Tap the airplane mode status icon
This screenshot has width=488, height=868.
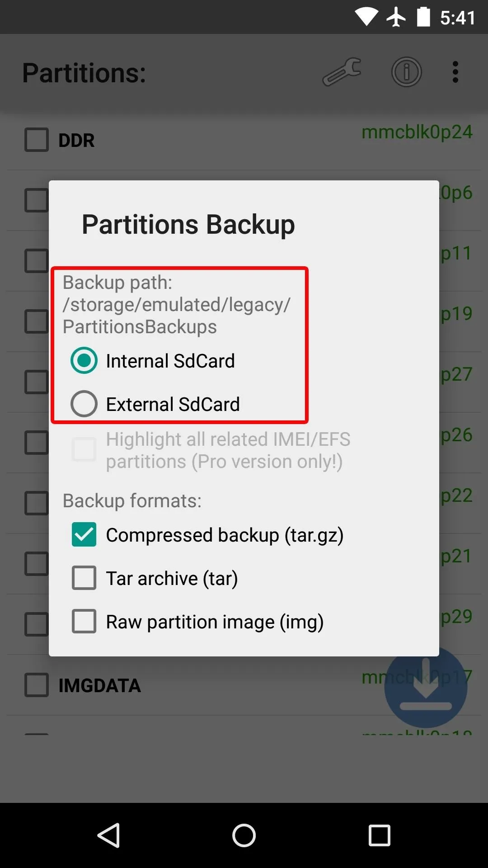point(396,18)
